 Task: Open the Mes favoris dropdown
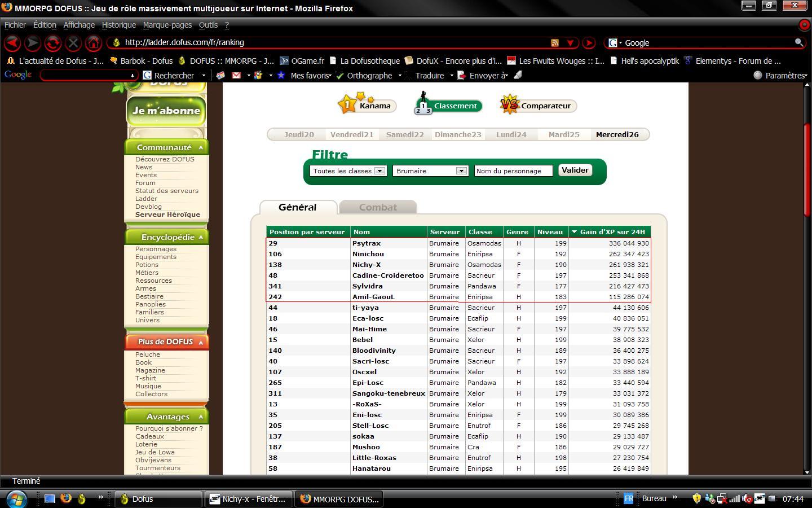point(330,76)
